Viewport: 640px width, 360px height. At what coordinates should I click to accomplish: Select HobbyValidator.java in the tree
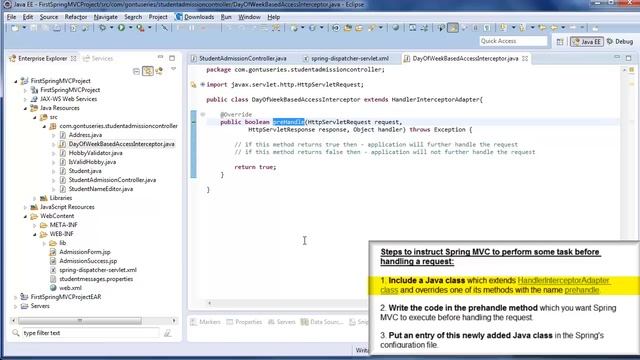click(x=96, y=153)
